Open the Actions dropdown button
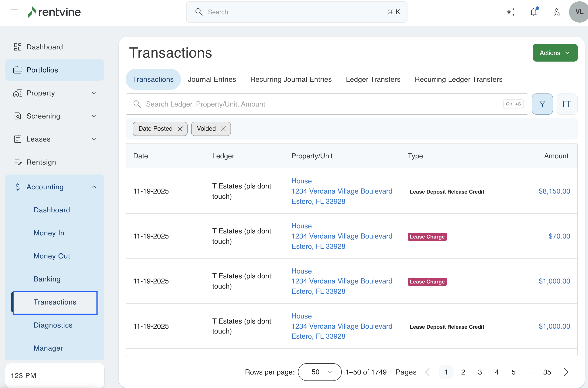 [x=555, y=53]
